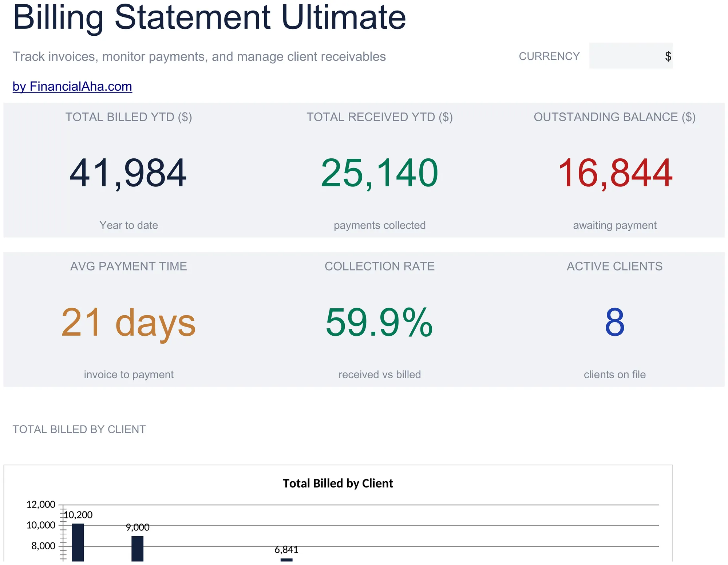Click the 10,200 data label
The image size is (728, 565).
[78, 515]
